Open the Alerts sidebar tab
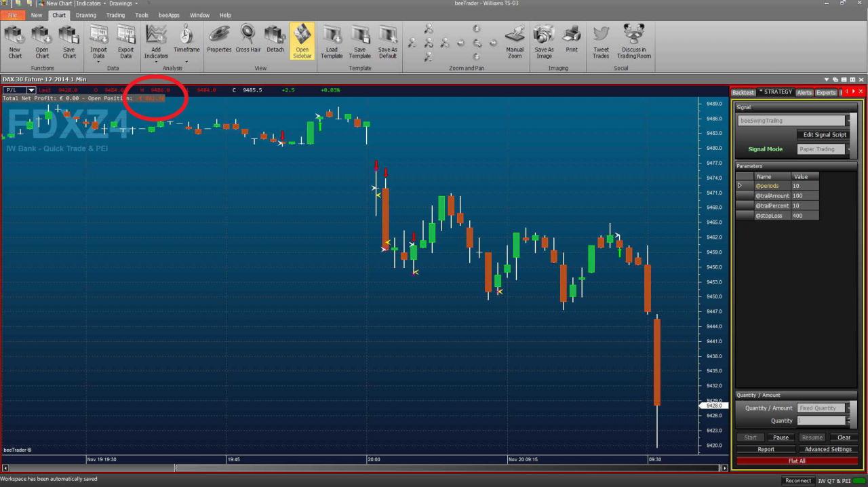Screen dimensions: 868x487 [x=804, y=92]
